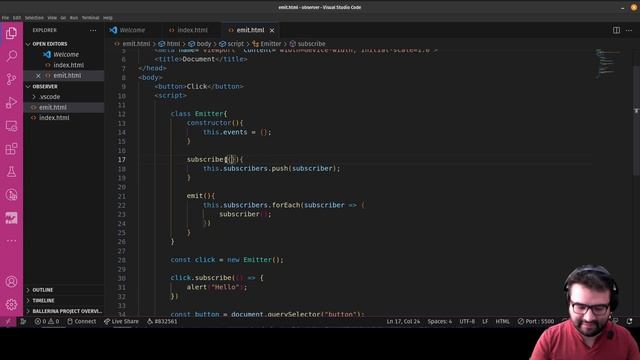Select the emit.html editor tab
The height and width of the screenshot is (360, 640).
click(250, 30)
